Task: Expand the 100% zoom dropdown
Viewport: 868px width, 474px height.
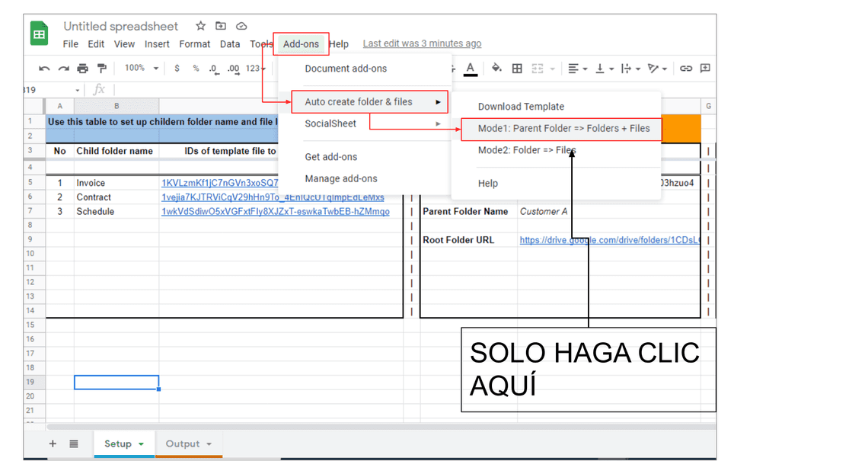Action: tap(141, 69)
